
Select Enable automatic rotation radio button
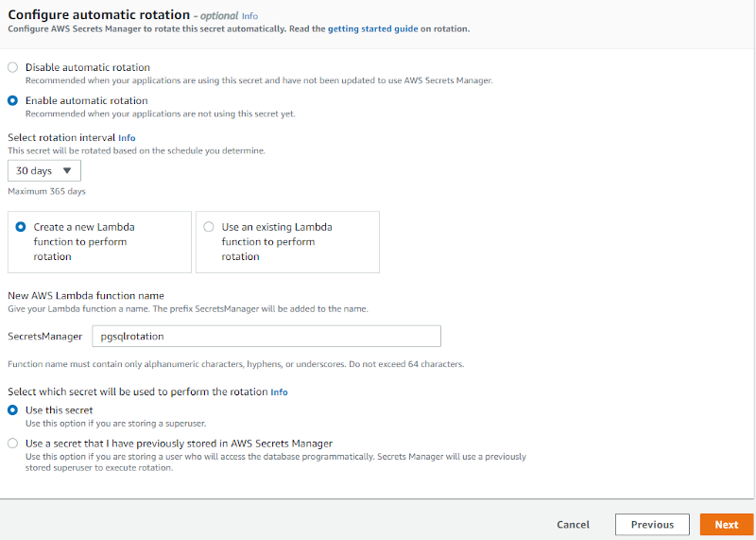click(x=12, y=100)
